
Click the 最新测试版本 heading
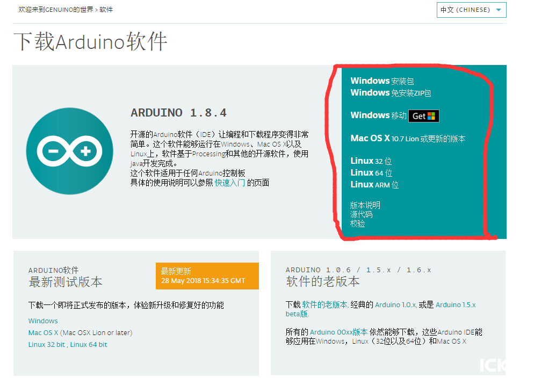(x=66, y=282)
